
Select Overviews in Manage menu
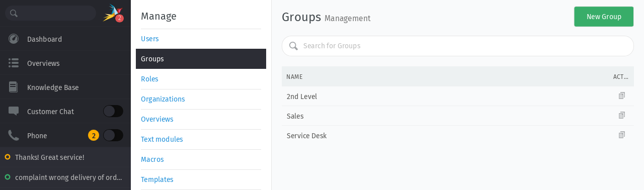click(x=201, y=119)
